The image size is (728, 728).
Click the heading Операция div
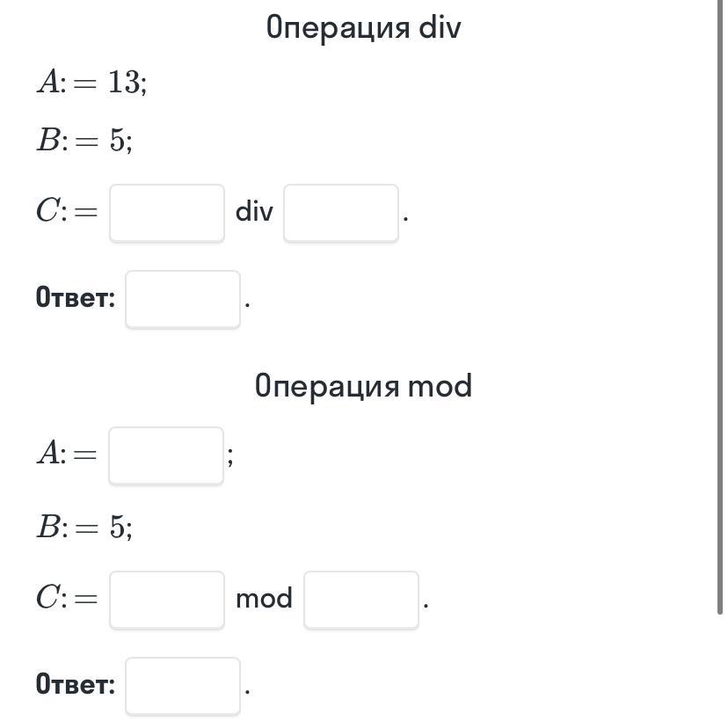[x=363, y=27]
